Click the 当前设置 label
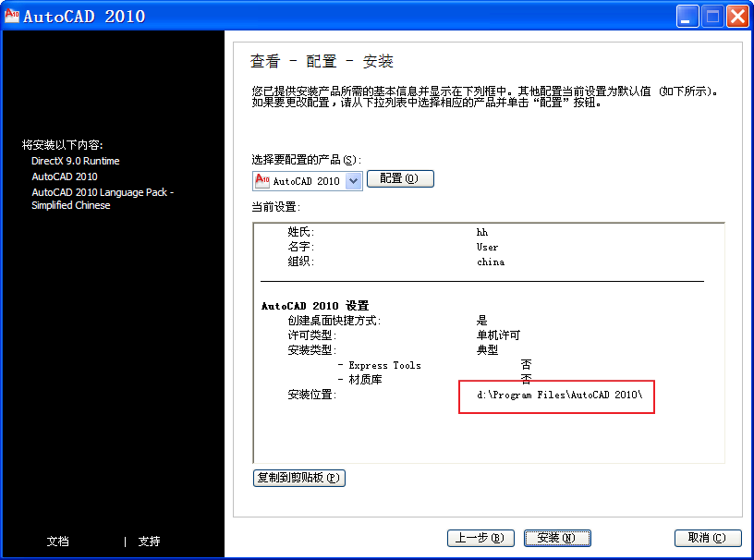 click(x=276, y=207)
